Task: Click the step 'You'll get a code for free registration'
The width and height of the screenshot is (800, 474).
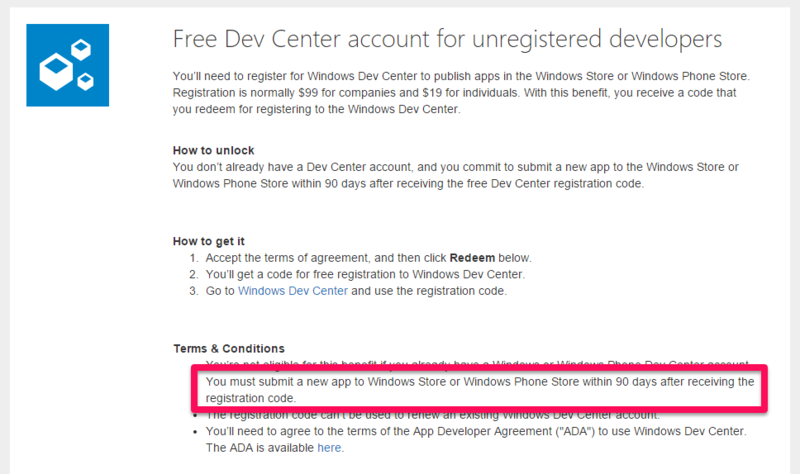Action: click(365, 274)
